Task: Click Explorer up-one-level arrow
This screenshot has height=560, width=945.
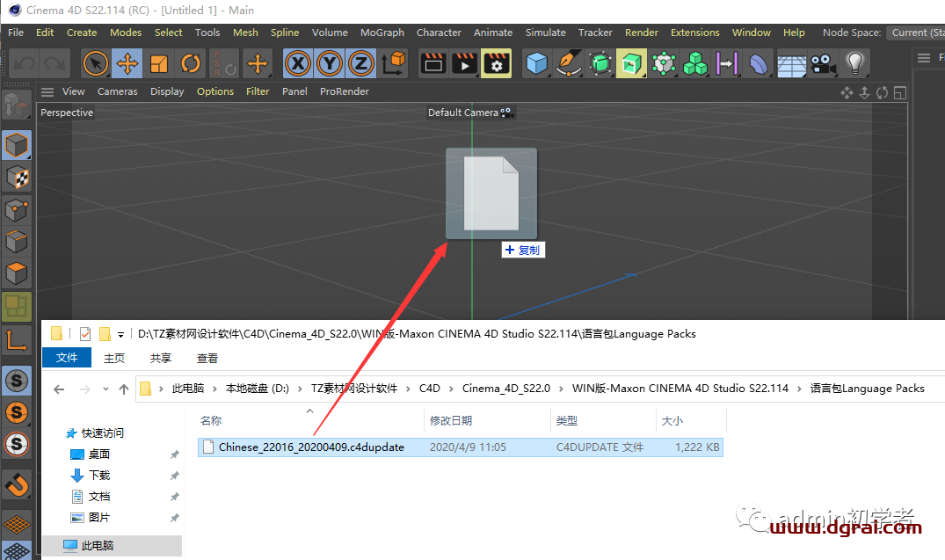Action: point(124,389)
